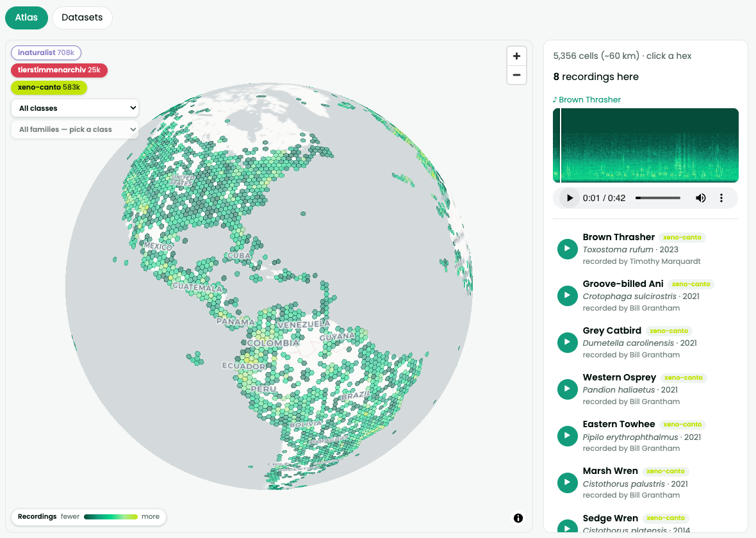Click the Toxostoma rufum scientific name

click(618, 250)
